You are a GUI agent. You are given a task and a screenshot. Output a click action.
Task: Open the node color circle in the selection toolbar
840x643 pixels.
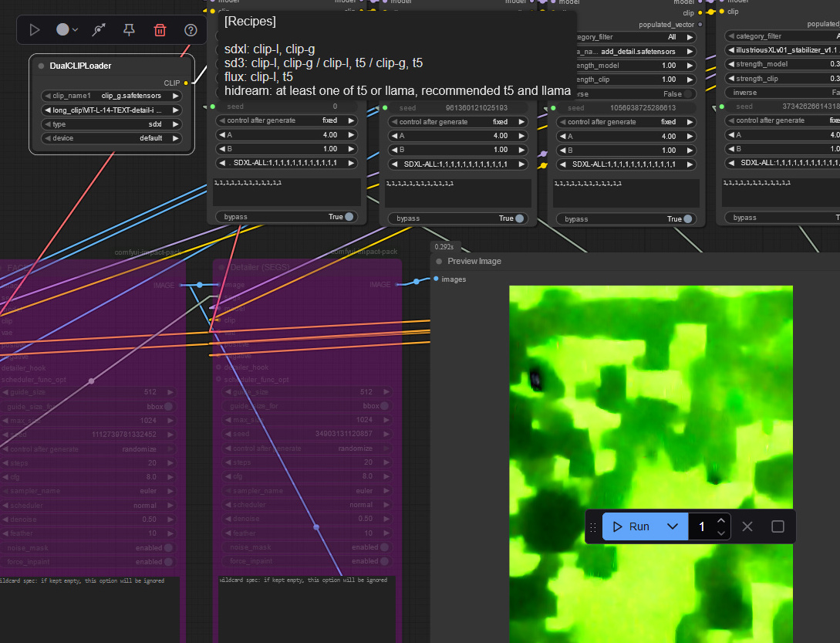[x=62, y=29]
